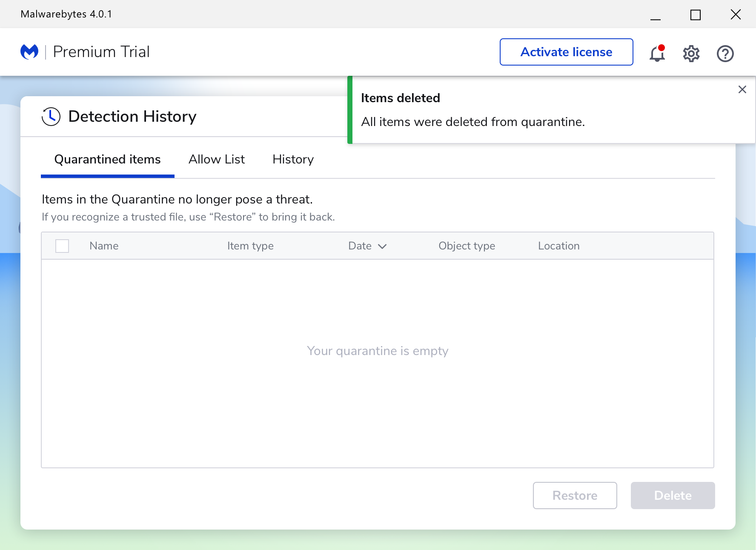Toggle the Date column sort arrow

(382, 246)
